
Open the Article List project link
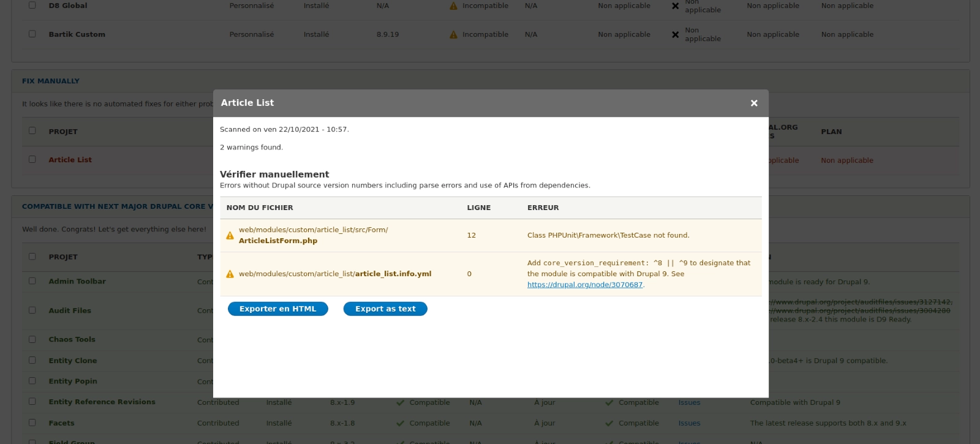70,160
